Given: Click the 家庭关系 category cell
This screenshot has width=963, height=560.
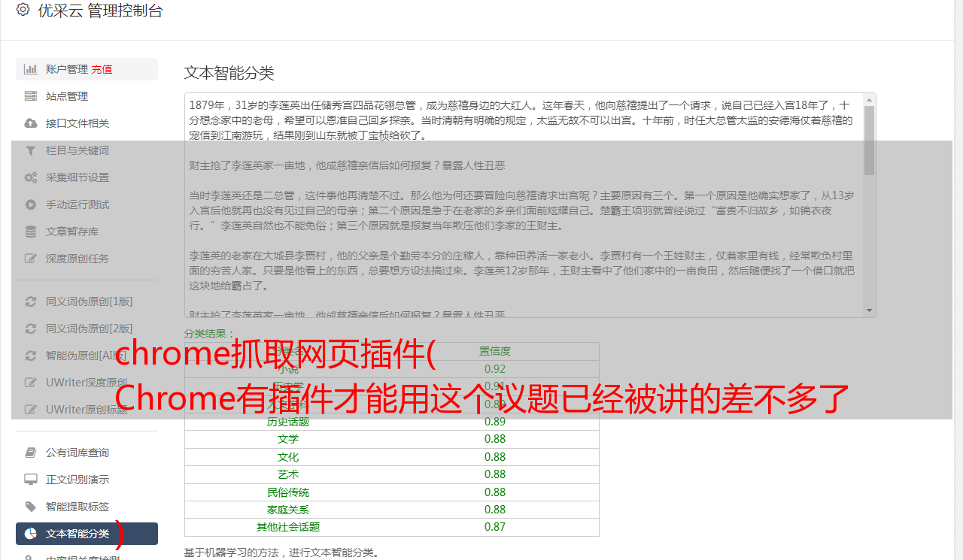Looking at the screenshot, I should coord(288,510).
